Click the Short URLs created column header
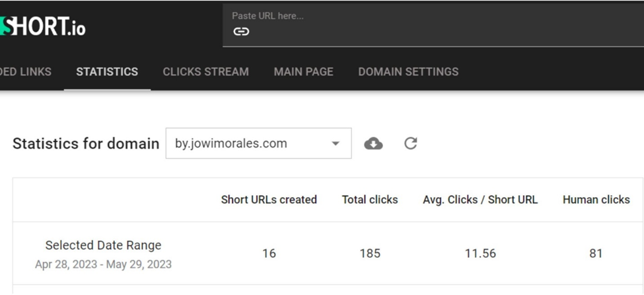This screenshot has height=295, width=644. [269, 200]
